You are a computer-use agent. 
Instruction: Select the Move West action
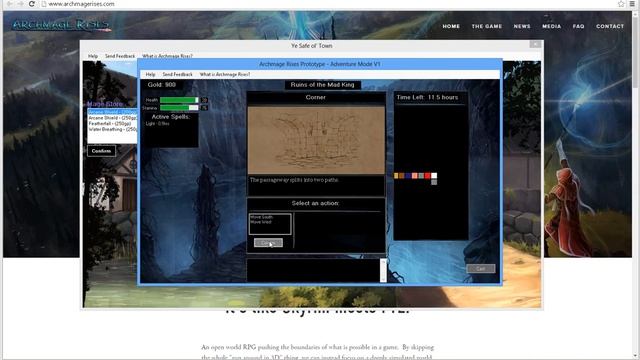click(x=261, y=222)
